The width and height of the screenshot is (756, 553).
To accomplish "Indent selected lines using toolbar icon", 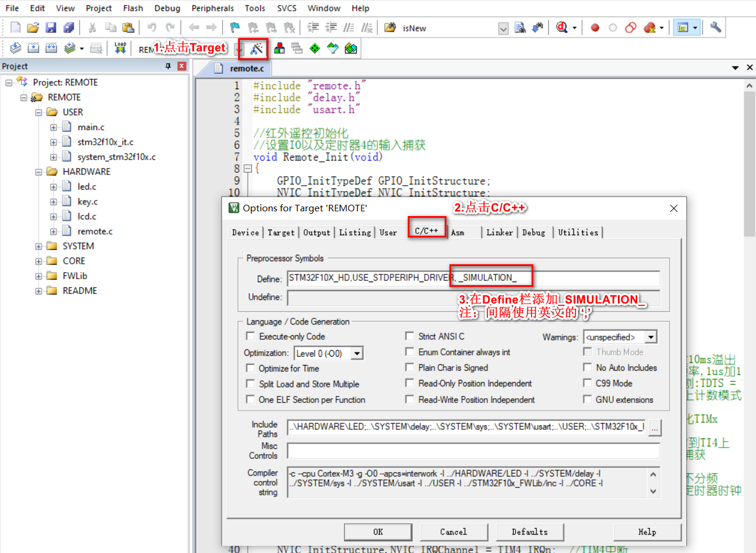I will 313,27.
